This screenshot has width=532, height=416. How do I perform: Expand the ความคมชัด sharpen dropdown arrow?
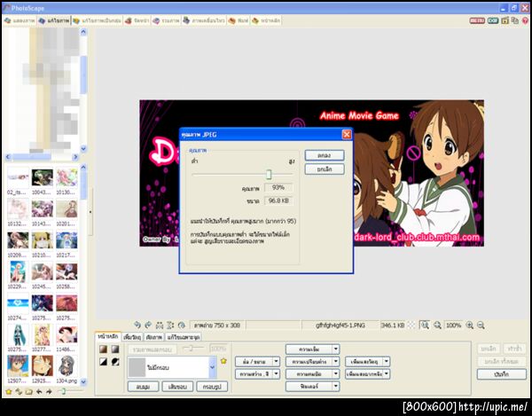335,374
